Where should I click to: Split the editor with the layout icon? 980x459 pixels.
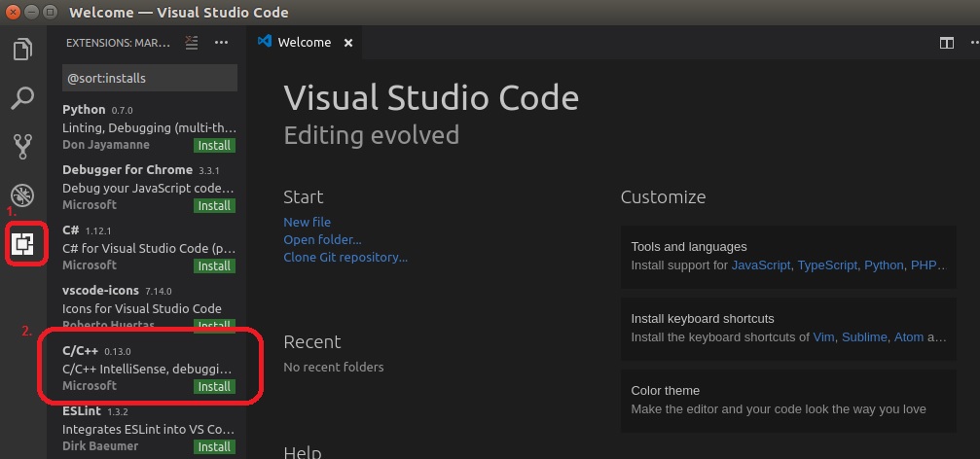[946, 43]
